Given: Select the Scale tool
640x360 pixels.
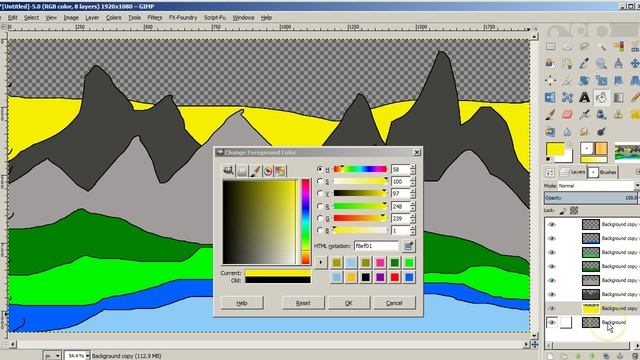Looking at the screenshot, I should tap(601, 80).
